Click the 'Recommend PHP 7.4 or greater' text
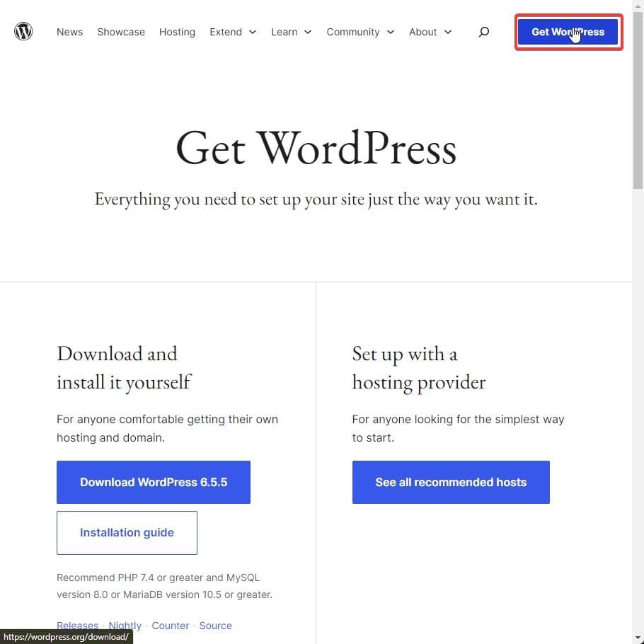This screenshot has height=644, width=644. (x=164, y=586)
